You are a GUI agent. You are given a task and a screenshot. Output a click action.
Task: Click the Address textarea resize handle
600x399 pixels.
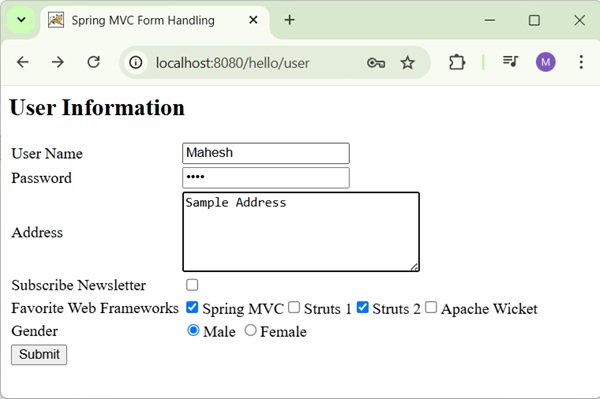[x=414, y=267]
